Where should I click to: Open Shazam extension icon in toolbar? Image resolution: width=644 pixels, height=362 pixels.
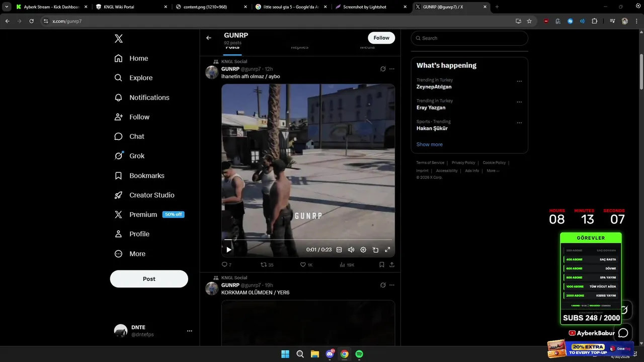[x=570, y=21]
